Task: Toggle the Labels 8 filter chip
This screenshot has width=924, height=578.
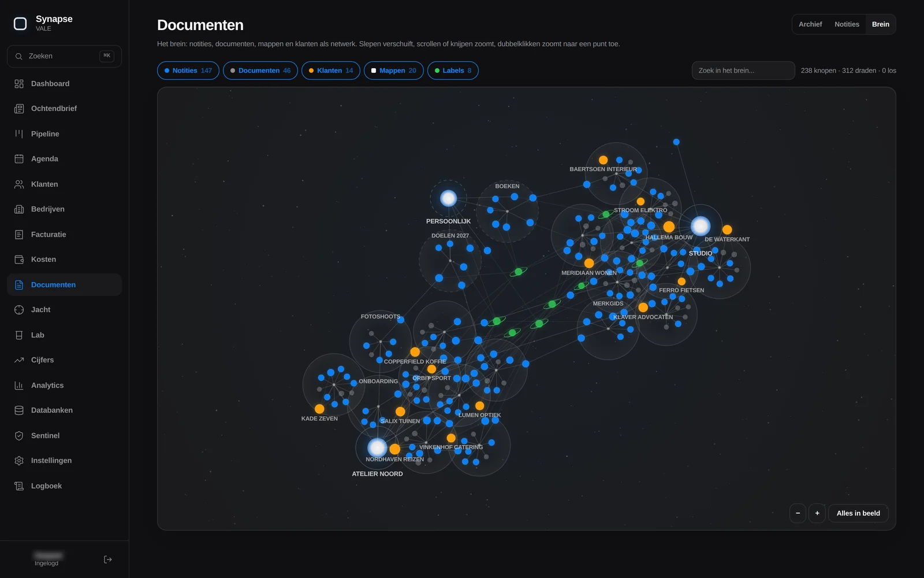Action: (453, 71)
